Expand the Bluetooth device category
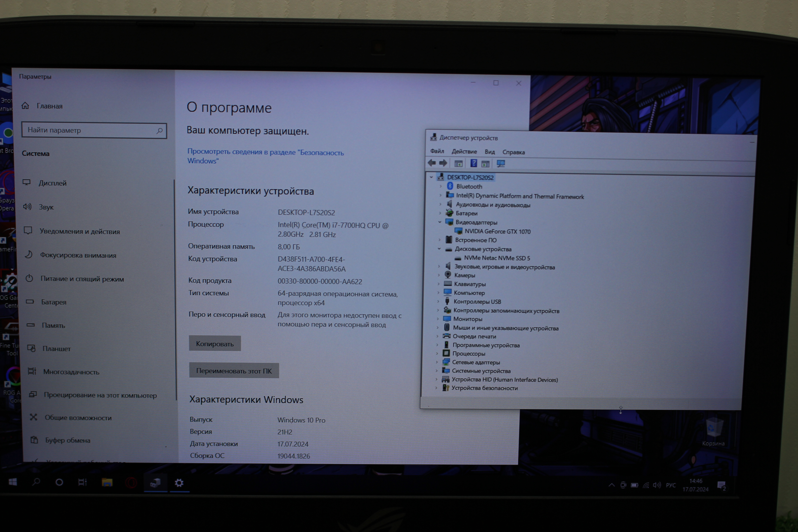Image resolution: width=798 pixels, height=532 pixels. point(440,186)
